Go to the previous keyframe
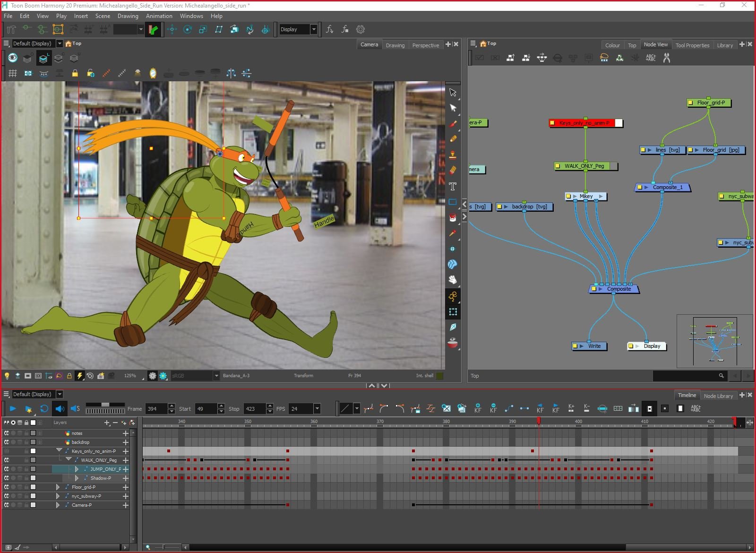 [540, 408]
